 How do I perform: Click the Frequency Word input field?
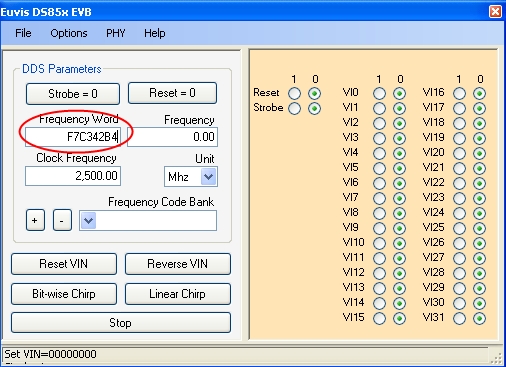coord(73,137)
